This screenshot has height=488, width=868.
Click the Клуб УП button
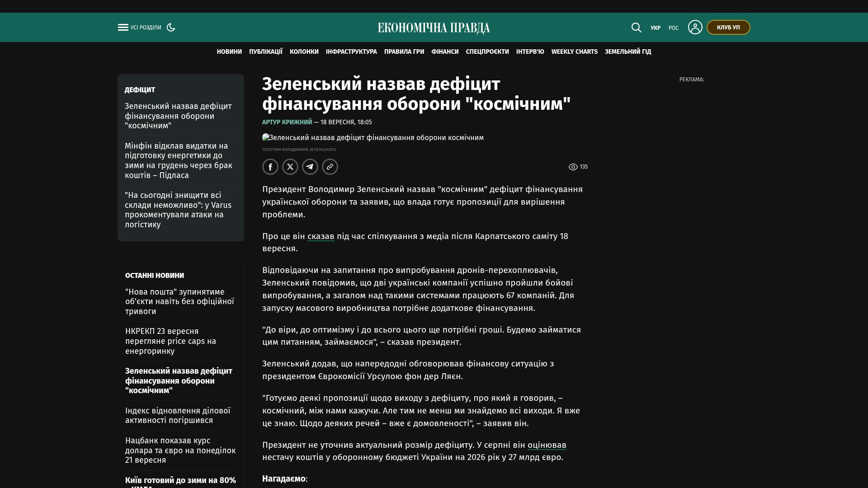(728, 28)
